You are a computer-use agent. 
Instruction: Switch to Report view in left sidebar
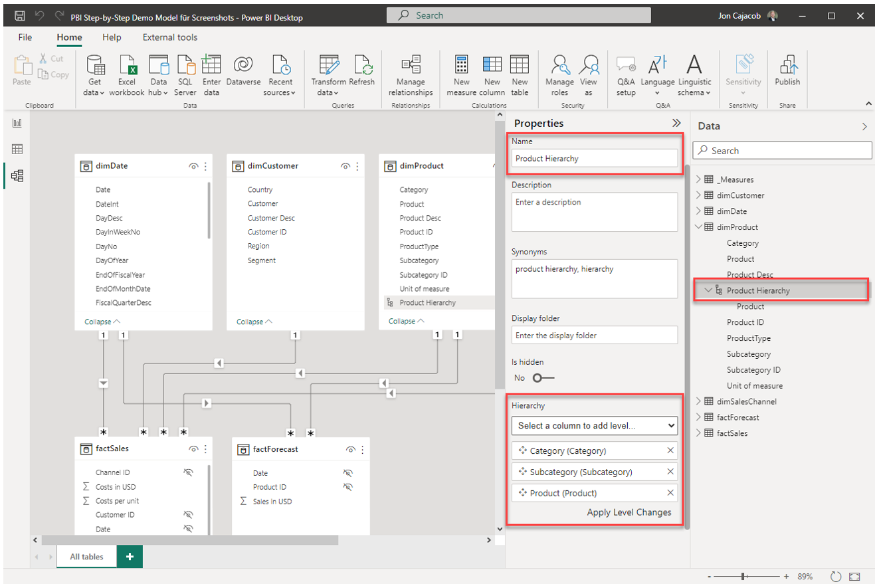coord(17,124)
